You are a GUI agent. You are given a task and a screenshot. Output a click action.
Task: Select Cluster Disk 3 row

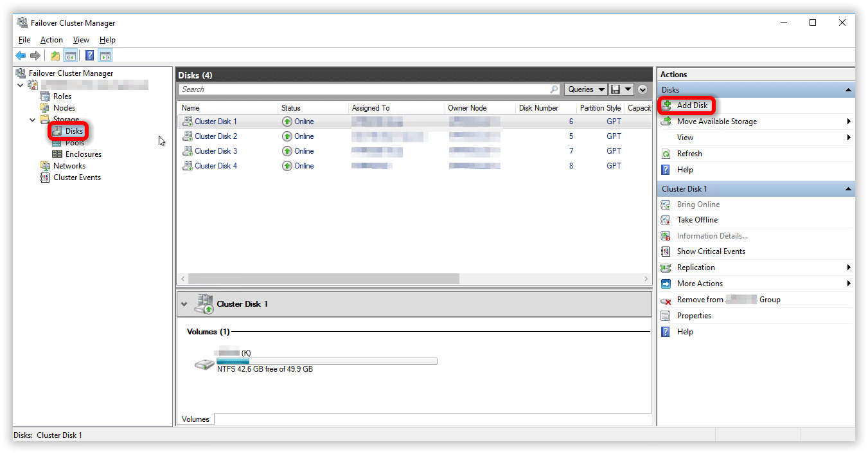216,151
